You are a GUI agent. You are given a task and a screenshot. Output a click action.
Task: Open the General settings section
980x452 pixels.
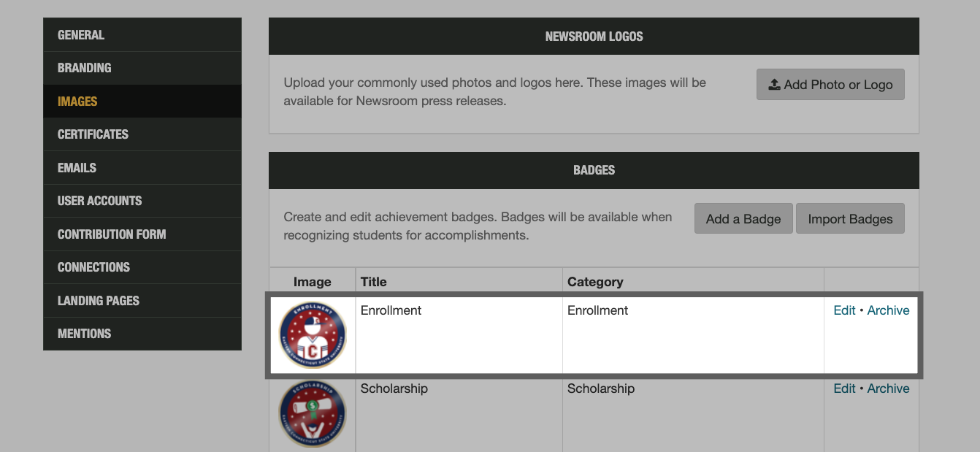point(81,34)
